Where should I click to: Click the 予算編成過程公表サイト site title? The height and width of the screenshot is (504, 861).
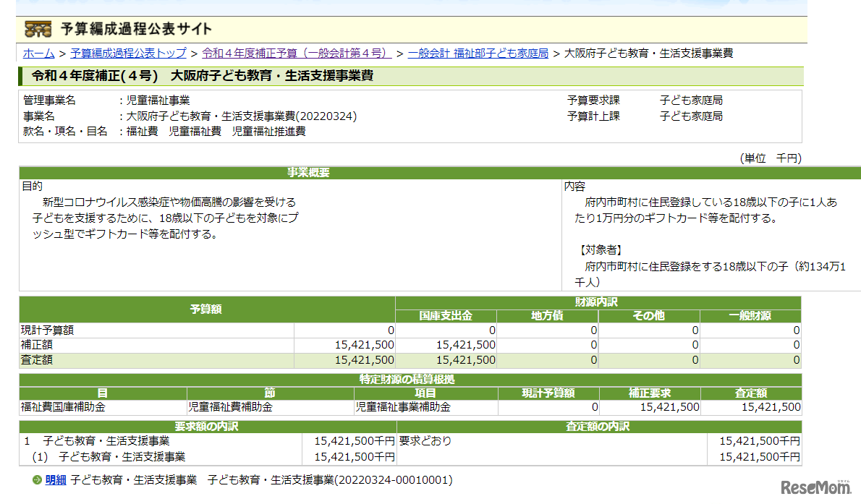pyautogui.click(x=136, y=29)
